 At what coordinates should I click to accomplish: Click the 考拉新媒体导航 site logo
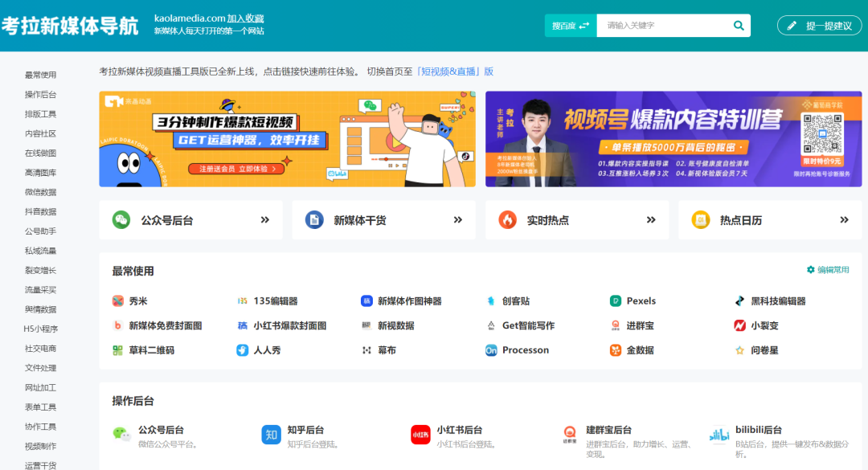(70, 26)
